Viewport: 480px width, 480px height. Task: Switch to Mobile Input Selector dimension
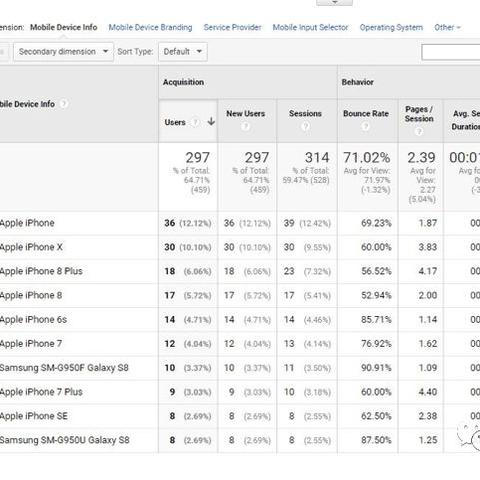pos(310,27)
